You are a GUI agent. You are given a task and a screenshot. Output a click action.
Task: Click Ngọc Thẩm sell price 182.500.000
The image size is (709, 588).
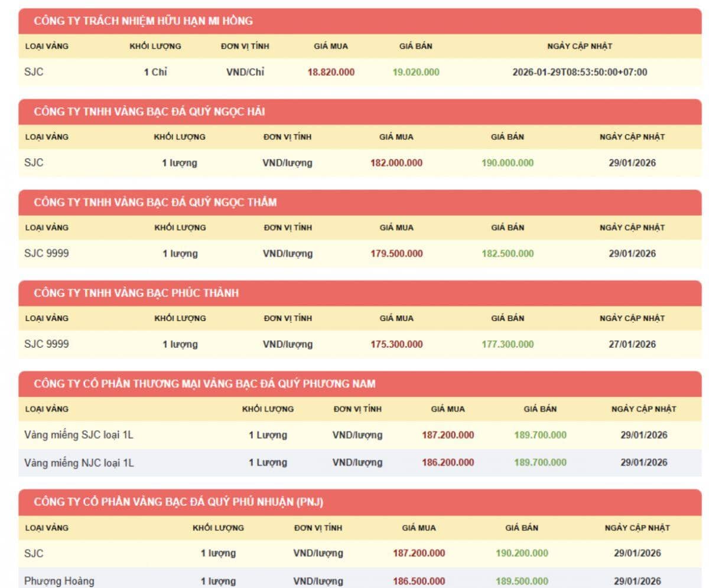(x=507, y=254)
